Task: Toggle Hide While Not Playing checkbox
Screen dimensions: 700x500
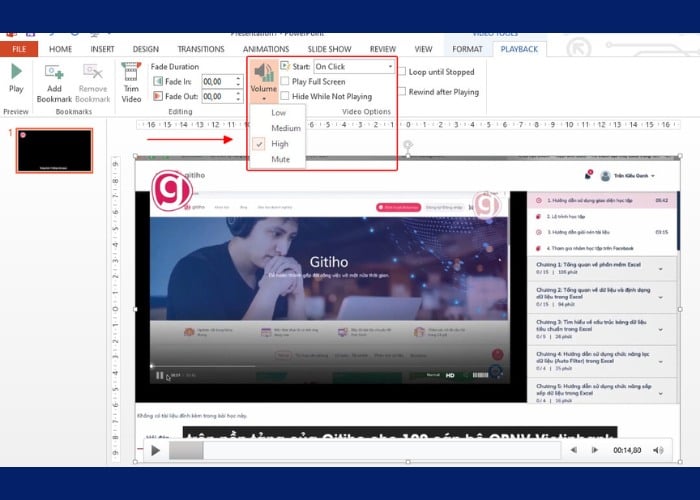Action: [285, 97]
